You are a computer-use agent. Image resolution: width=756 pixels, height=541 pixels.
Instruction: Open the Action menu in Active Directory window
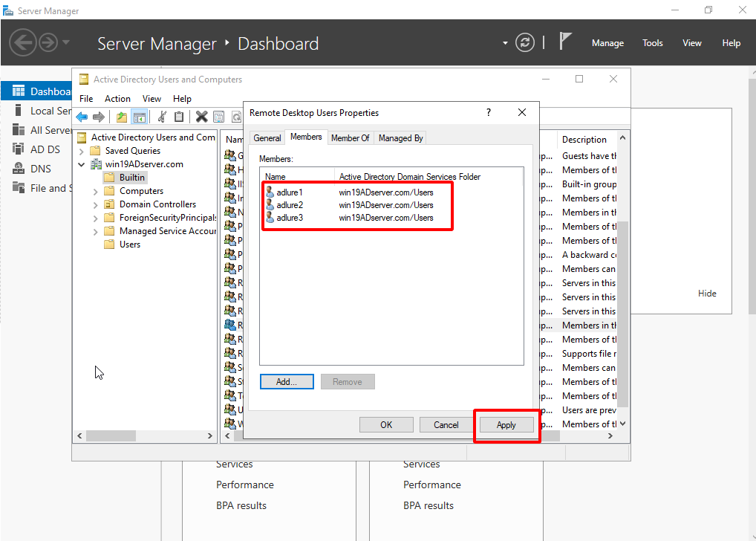(x=117, y=98)
